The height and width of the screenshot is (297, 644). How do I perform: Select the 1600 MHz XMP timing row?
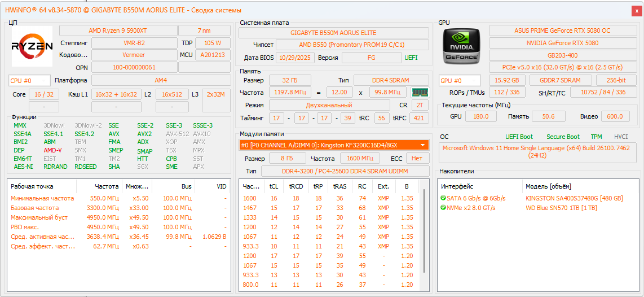tap(329, 198)
